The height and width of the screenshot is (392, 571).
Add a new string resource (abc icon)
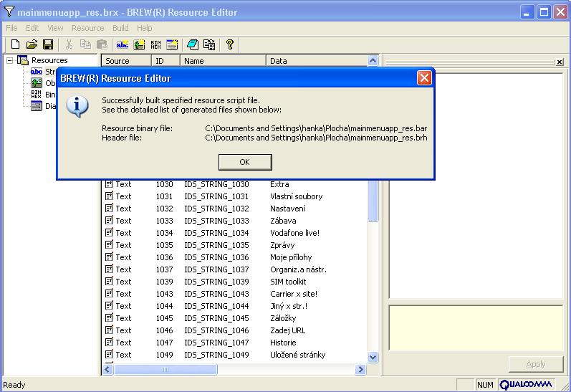[123, 44]
